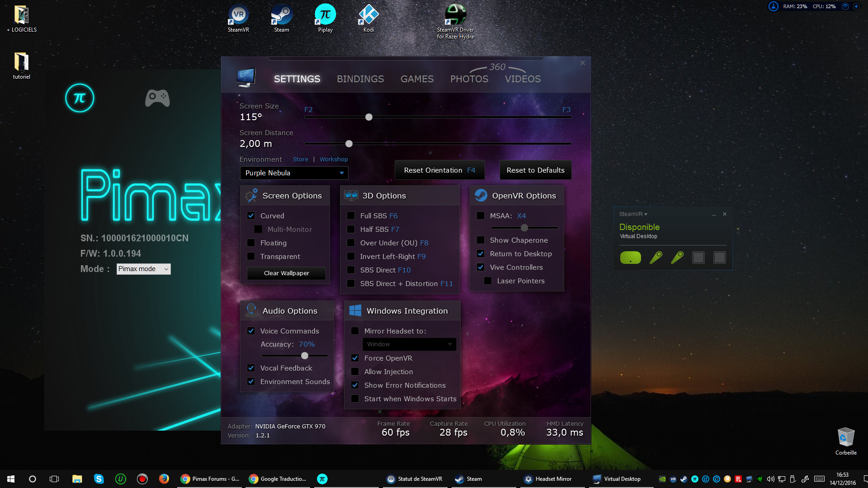Switch to VIDEOS tab

523,79
